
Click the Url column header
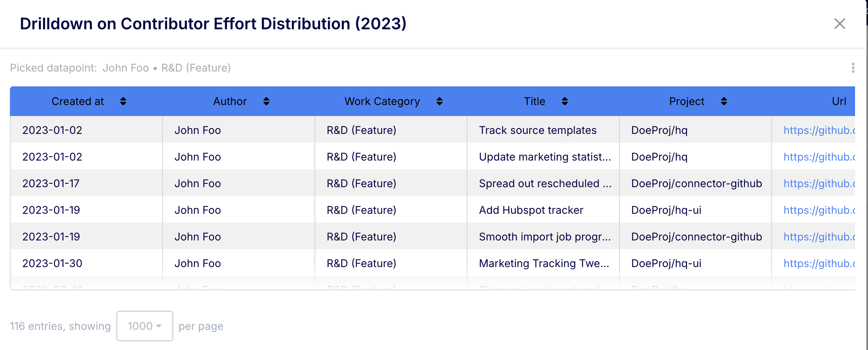pyautogui.click(x=838, y=101)
